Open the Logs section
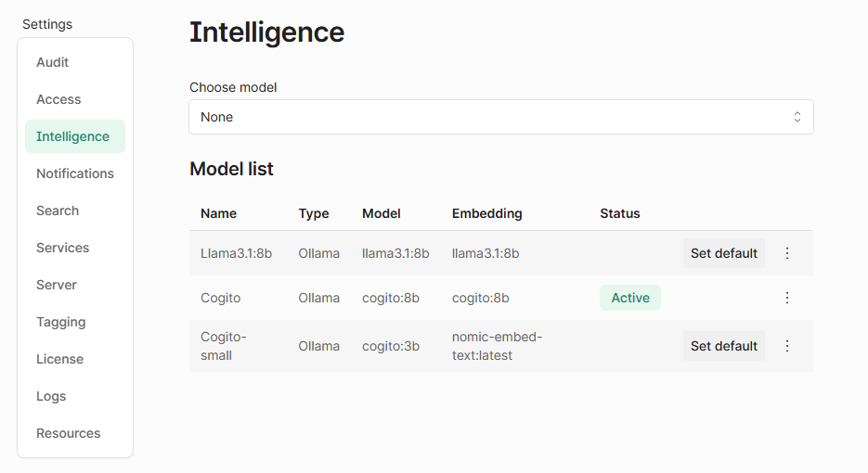The width and height of the screenshot is (868, 473). (x=51, y=396)
